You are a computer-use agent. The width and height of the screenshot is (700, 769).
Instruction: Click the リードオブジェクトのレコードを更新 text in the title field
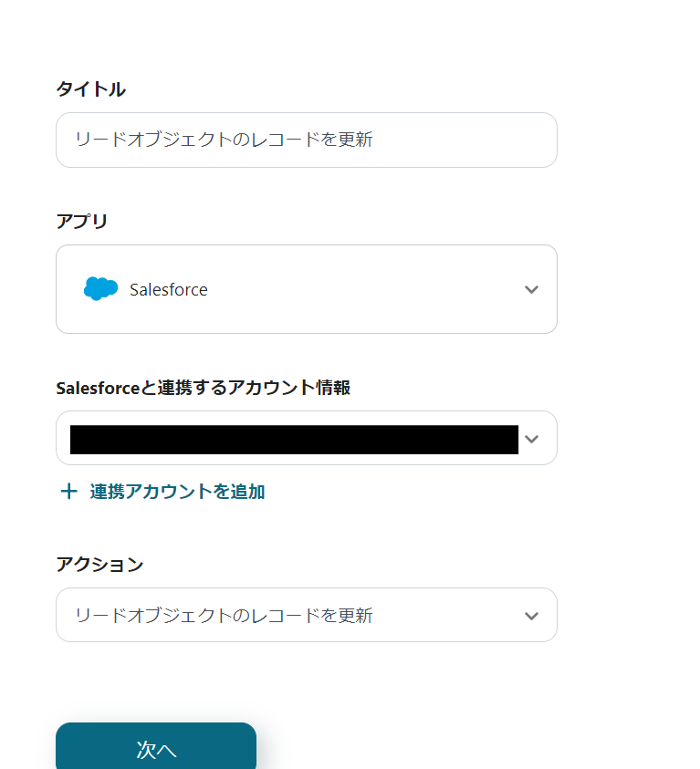224,140
